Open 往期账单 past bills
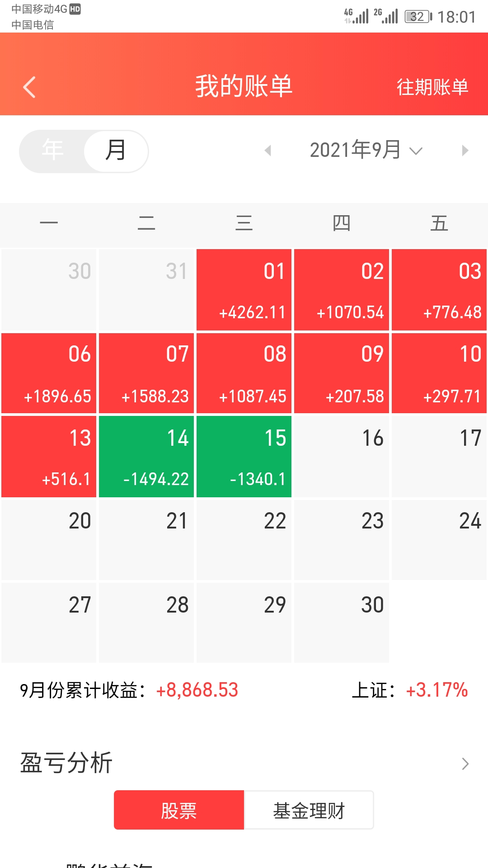This screenshot has width=488, height=868. [432, 87]
